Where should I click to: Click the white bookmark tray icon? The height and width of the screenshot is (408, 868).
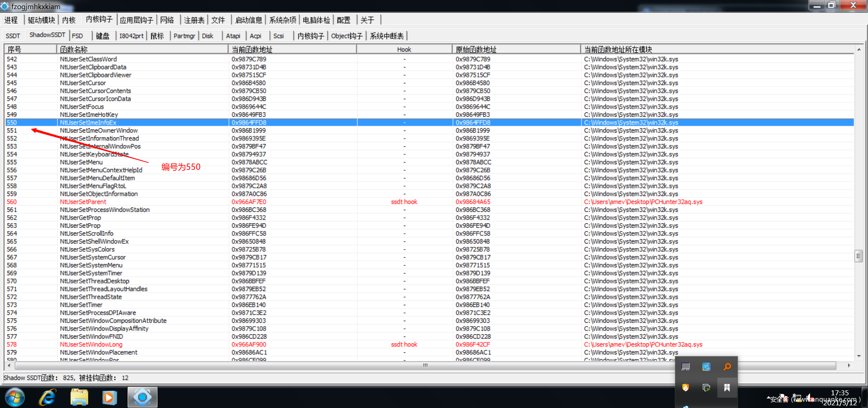point(727,388)
